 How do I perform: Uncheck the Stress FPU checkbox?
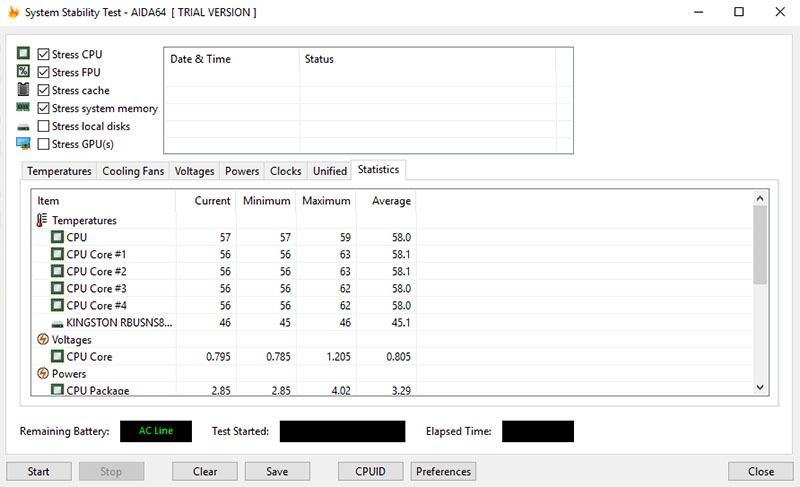[43, 72]
